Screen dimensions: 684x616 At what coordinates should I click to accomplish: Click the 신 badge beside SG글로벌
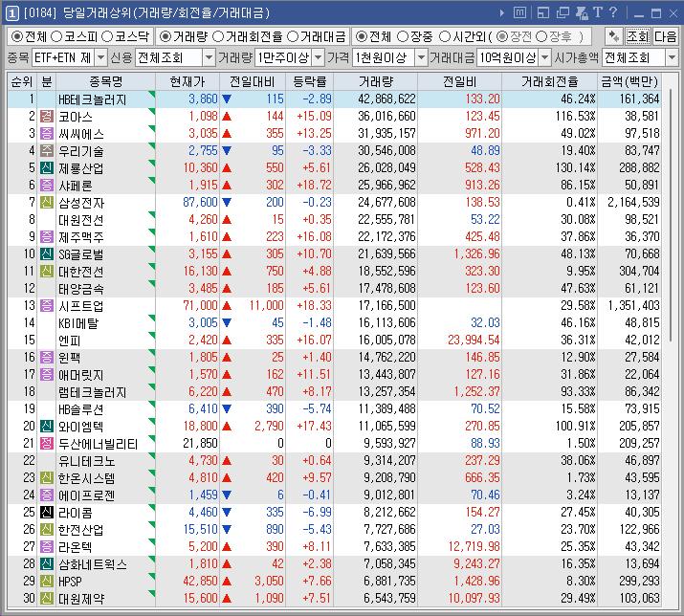pyautogui.click(x=47, y=253)
